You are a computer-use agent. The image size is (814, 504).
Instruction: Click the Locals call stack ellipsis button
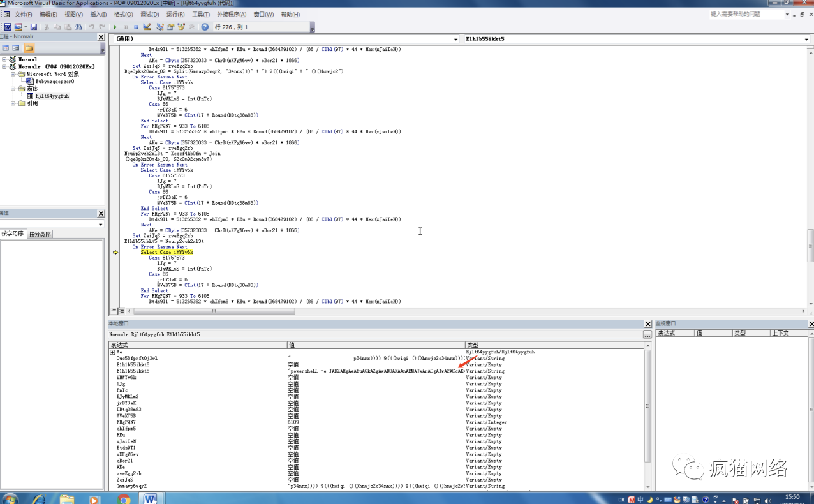[647, 335]
